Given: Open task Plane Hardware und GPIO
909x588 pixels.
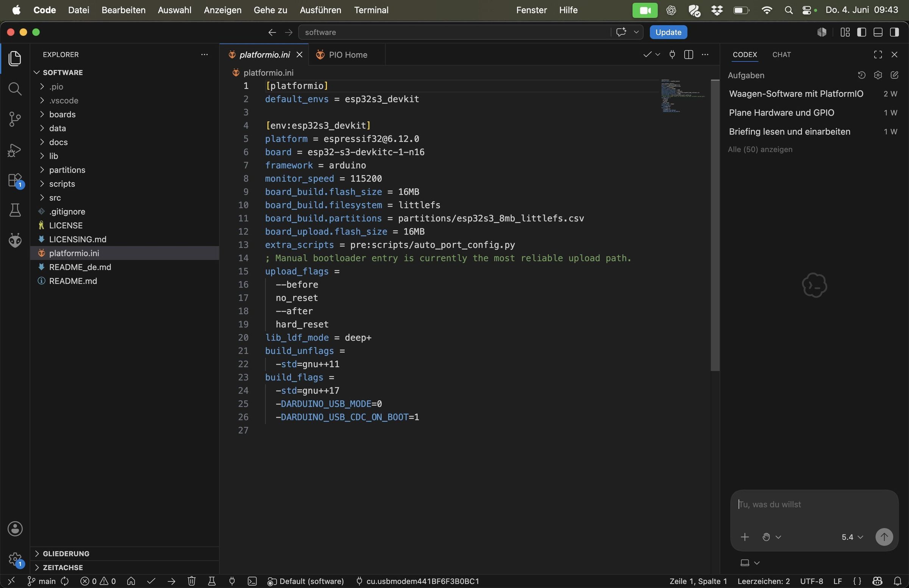Looking at the screenshot, I should pos(814,113).
